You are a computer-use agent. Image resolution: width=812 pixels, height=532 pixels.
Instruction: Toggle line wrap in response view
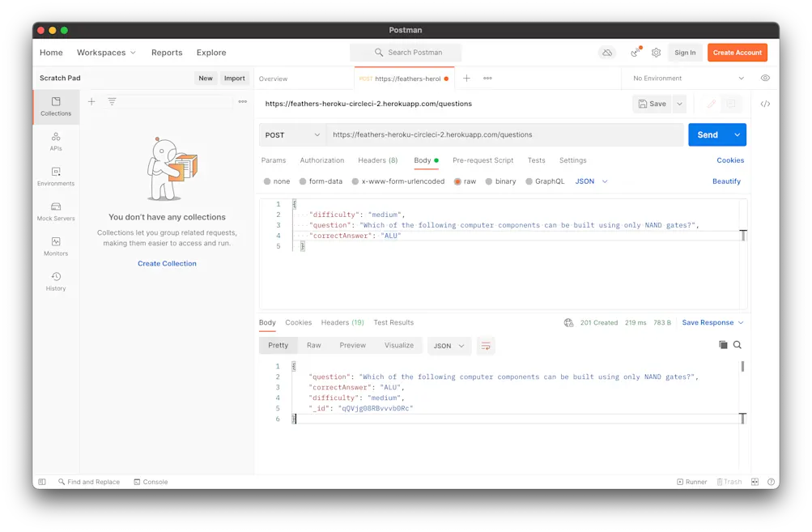[x=486, y=346]
